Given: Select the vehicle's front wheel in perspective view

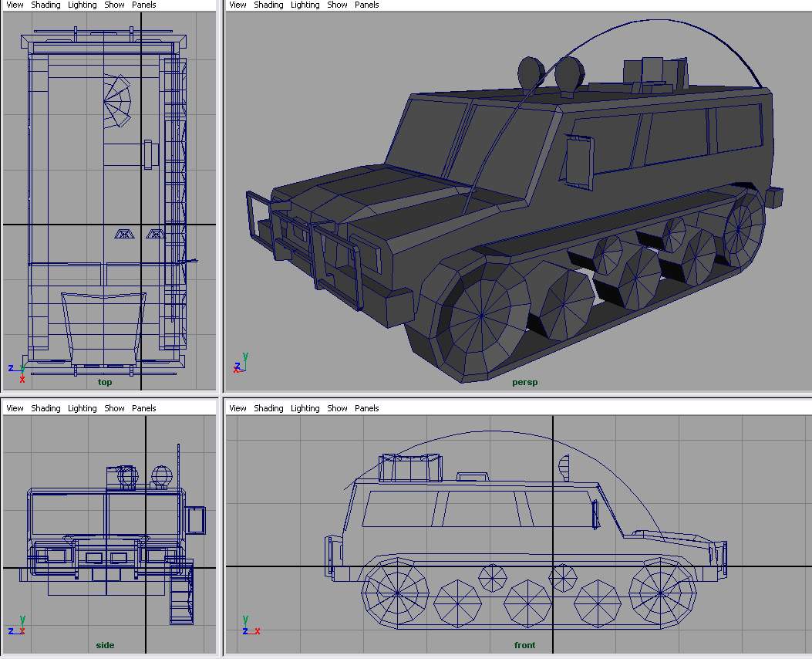Looking at the screenshot, I should pos(481,316).
